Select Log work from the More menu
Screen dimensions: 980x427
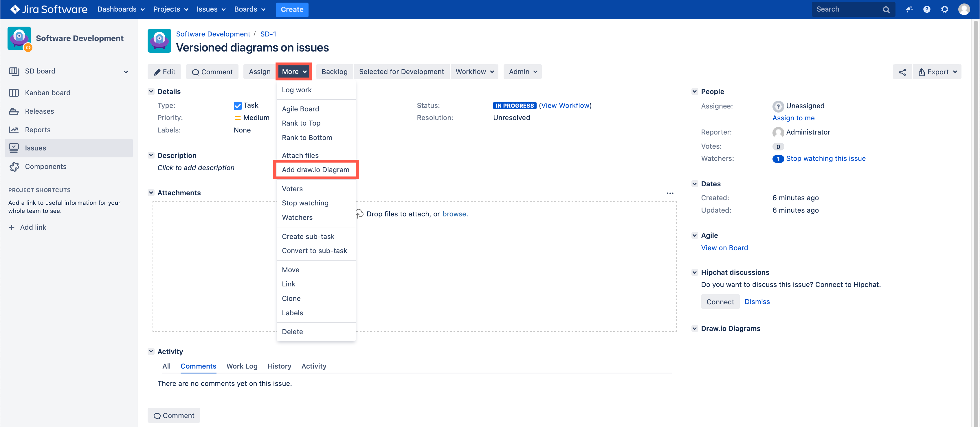pos(297,90)
